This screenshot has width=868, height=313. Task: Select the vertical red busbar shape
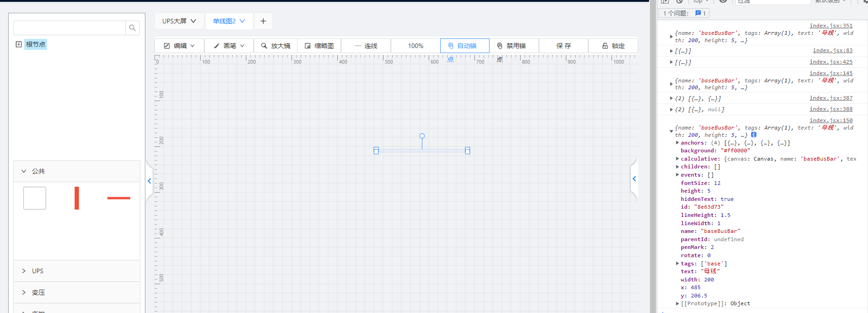point(77,198)
